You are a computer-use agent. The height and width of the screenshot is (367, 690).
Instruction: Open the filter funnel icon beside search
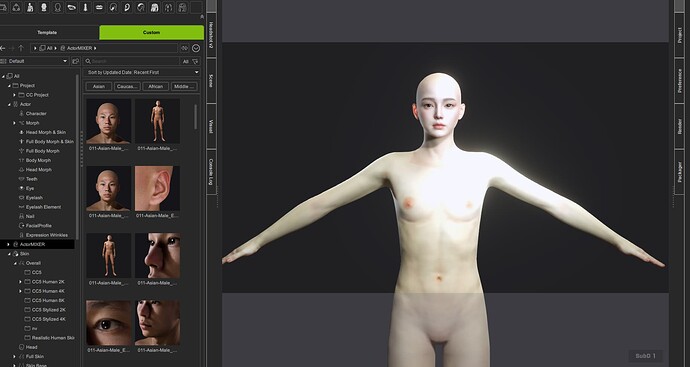coord(195,61)
